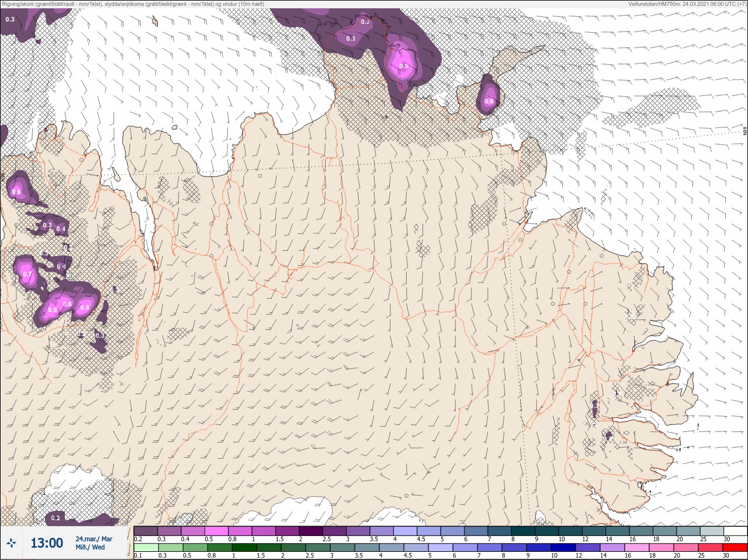Image resolution: width=748 pixels, height=560 pixels.
Task: Click the lower legend swatch for 14 mm
Action: [612, 548]
